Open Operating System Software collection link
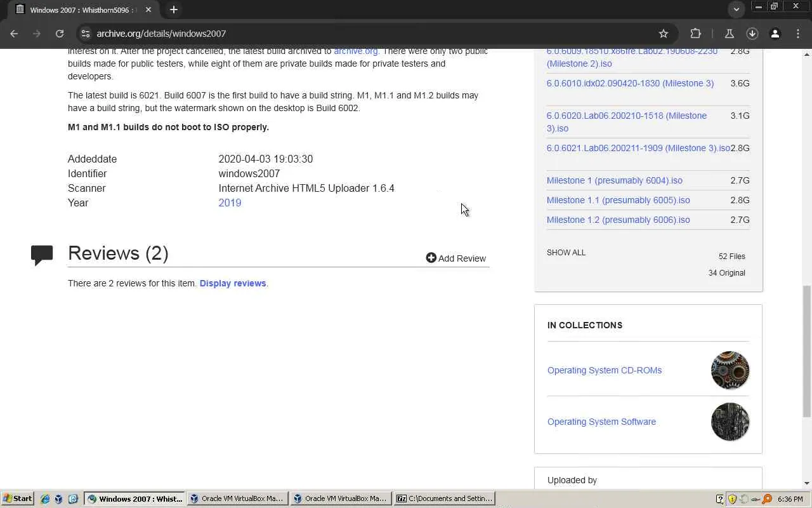This screenshot has height=508, width=812. [601, 422]
